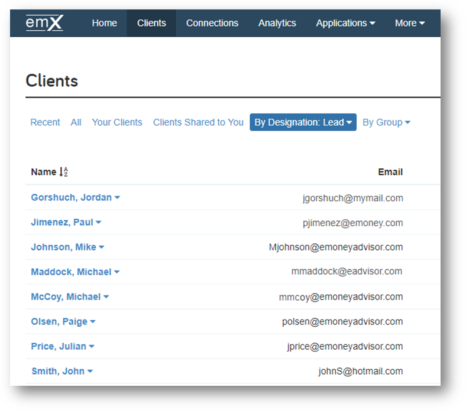Open client Johnson, Mike
This screenshot has width=466, height=410.
[x=63, y=247]
